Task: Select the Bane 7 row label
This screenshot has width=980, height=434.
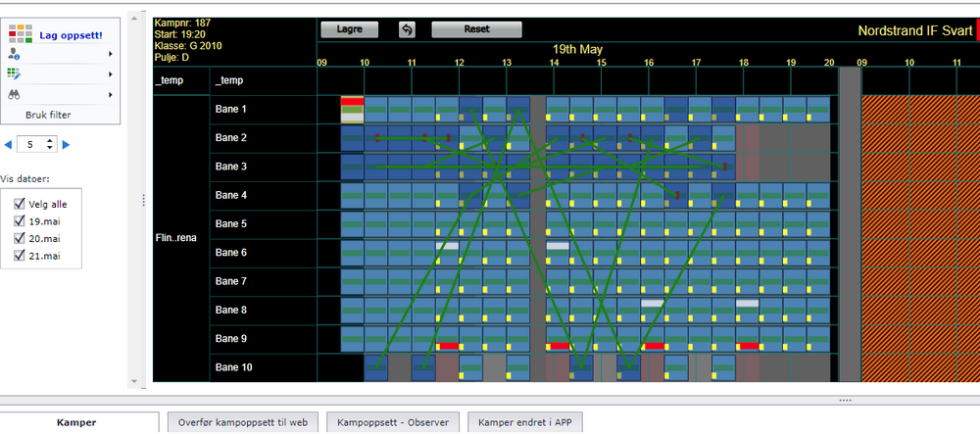Action: 231,281
